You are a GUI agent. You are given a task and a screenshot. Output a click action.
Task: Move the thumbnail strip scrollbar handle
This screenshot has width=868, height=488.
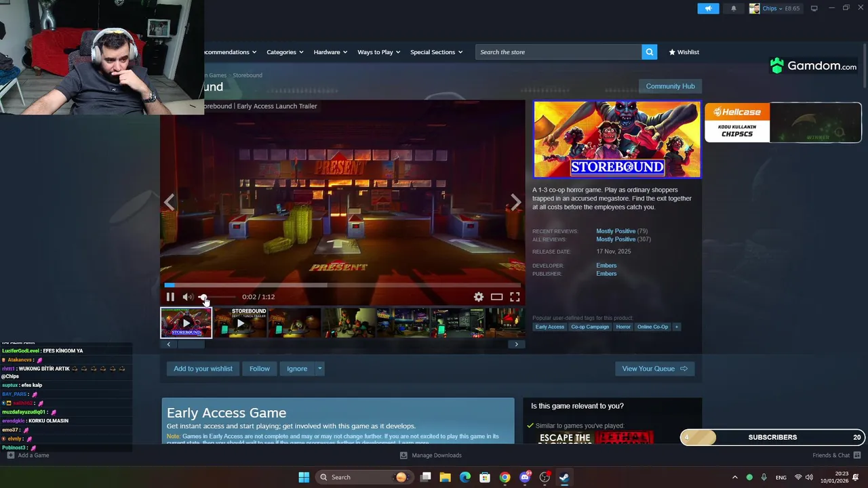point(191,344)
